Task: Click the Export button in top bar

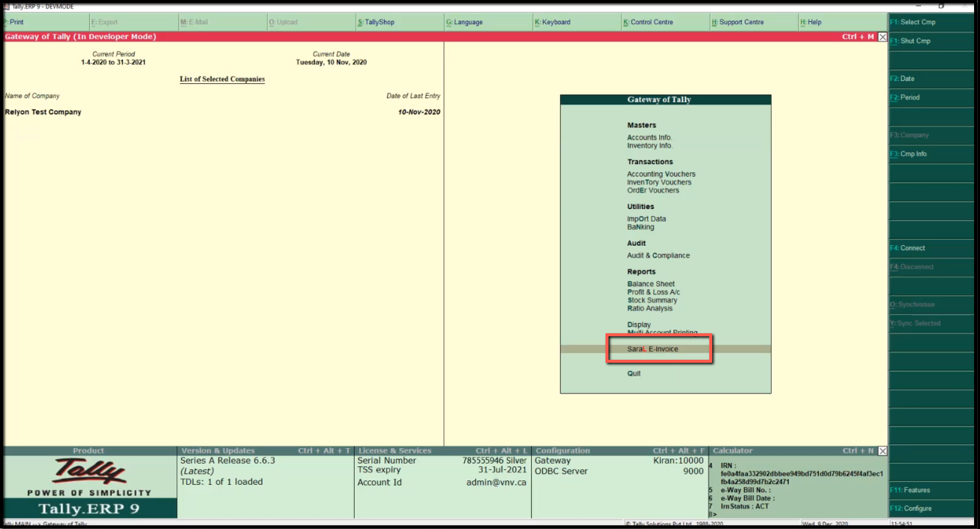Action: coord(134,22)
